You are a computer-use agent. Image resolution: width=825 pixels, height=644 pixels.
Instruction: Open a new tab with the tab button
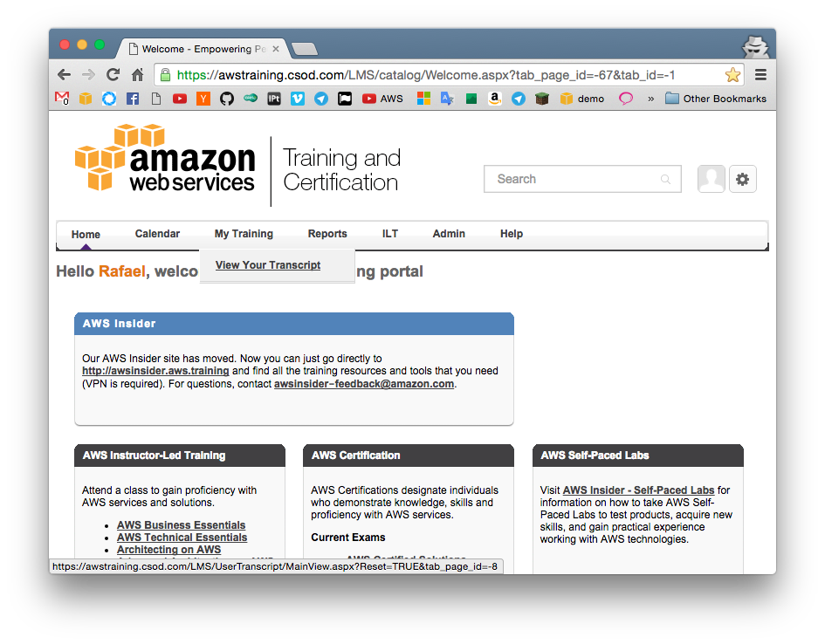point(305,49)
